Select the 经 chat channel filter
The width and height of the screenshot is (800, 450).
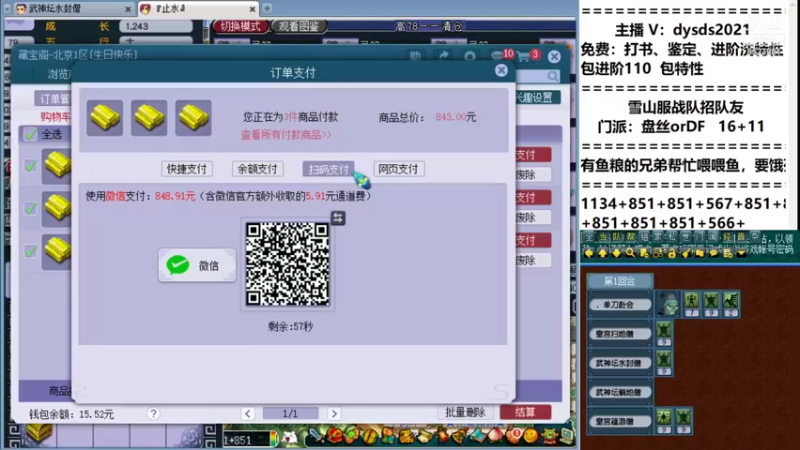[727, 237]
